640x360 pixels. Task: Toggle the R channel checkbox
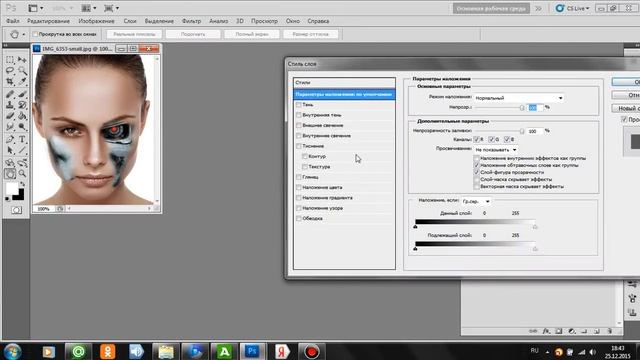[476, 139]
